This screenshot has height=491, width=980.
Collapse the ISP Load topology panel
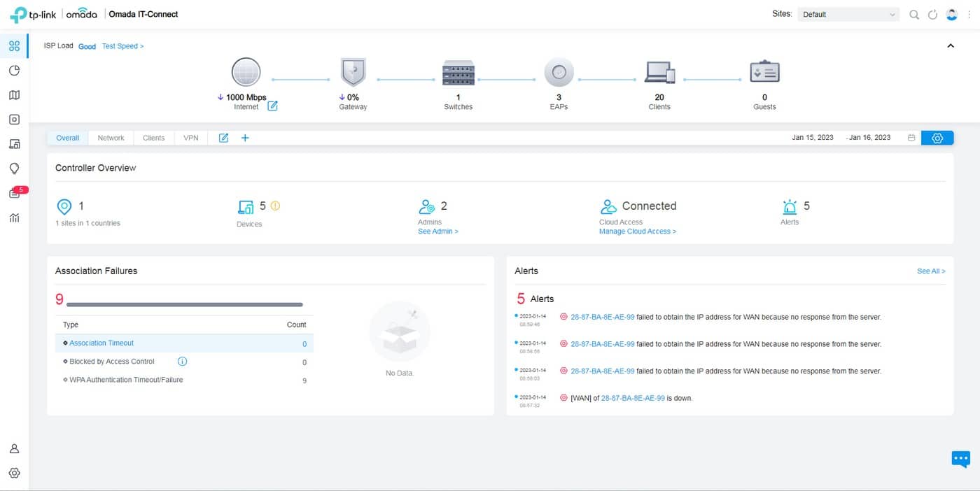[950, 46]
